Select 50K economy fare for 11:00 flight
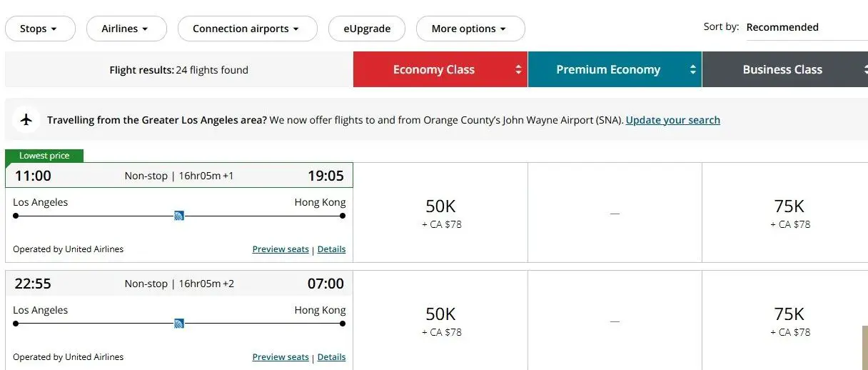Image resolution: width=868 pixels, height=370 pixels. pos(440,212)
